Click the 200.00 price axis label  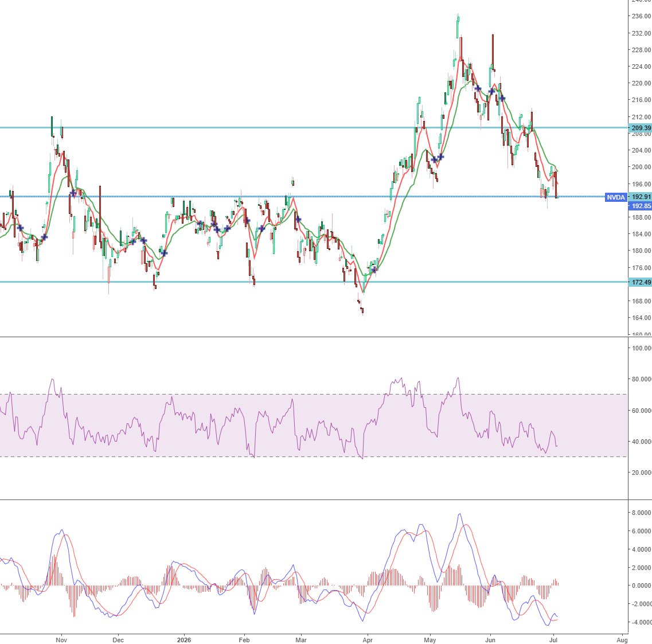coord(641,167)
